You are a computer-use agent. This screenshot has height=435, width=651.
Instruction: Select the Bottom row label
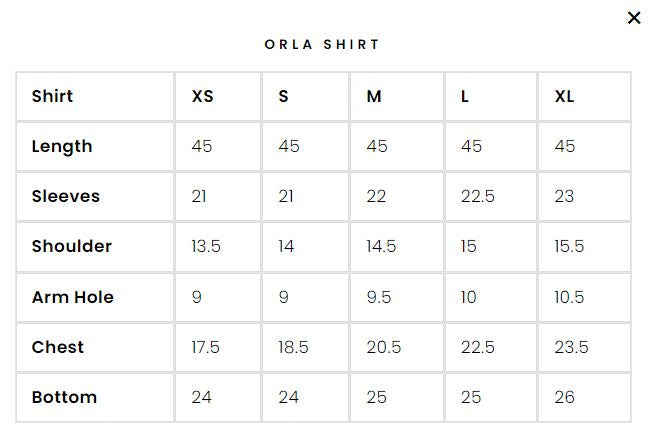[x=64, y=398]
